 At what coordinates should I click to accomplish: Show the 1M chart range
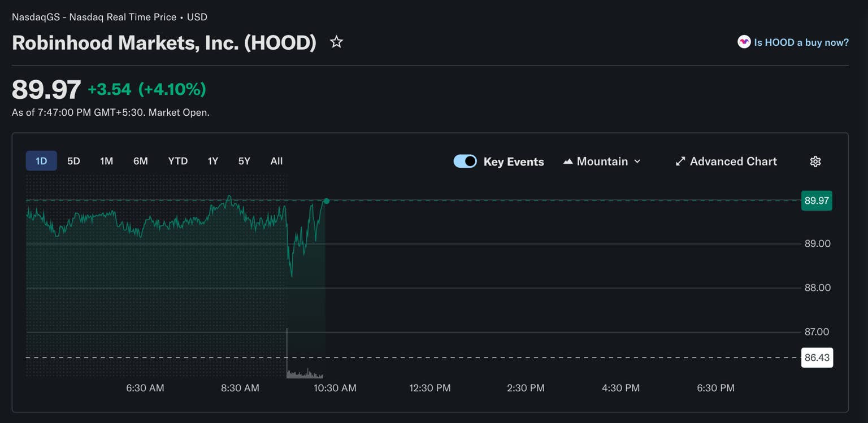pos(106,161)
